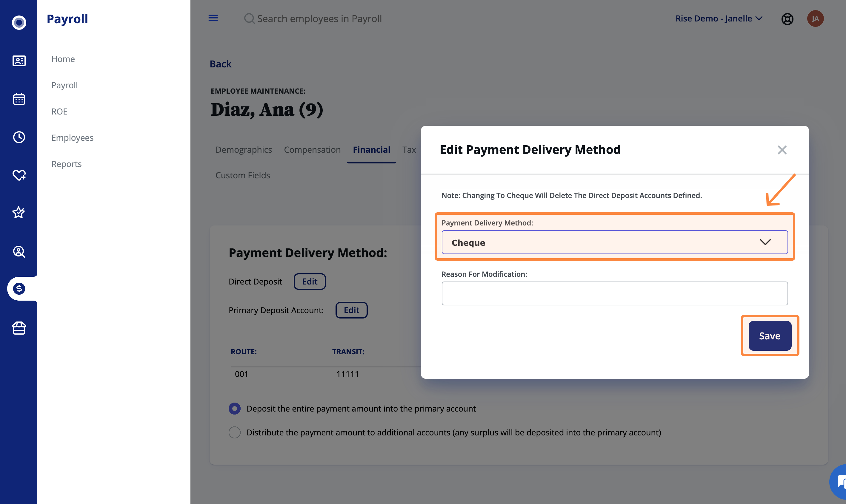This screenshot has width=846, height=504.
Task: Focus the Reason For Modification field
Action: [615, 293]
